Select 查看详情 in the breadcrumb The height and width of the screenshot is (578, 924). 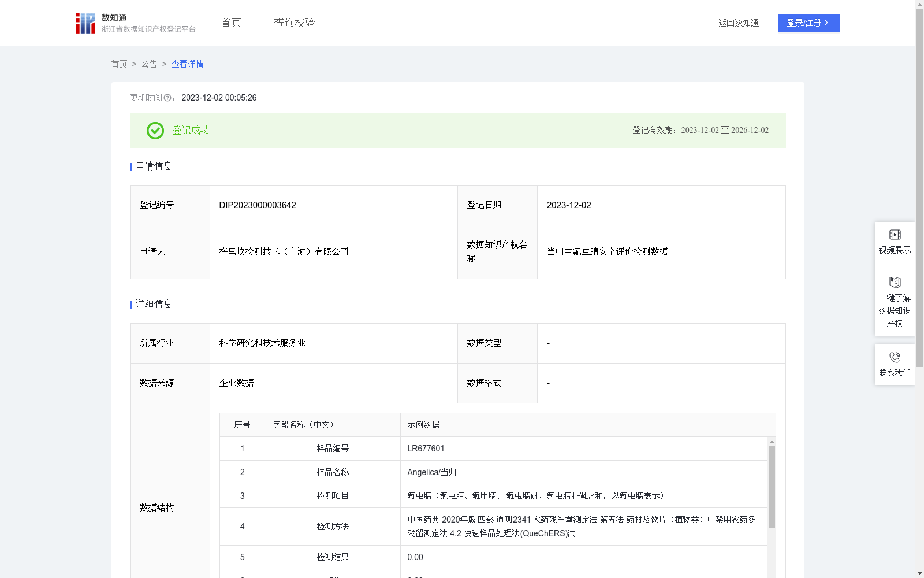pyautogui.click(x=187, y=64)
